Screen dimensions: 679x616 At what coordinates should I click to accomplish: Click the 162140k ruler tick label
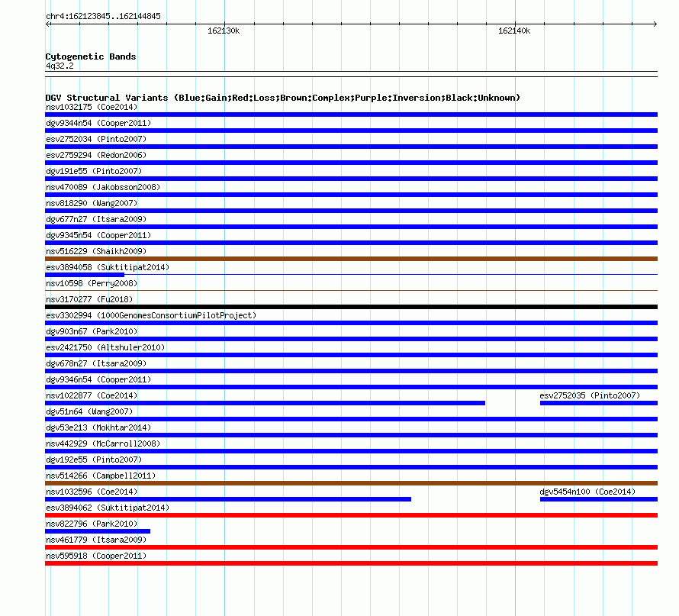tap(514, 31)
